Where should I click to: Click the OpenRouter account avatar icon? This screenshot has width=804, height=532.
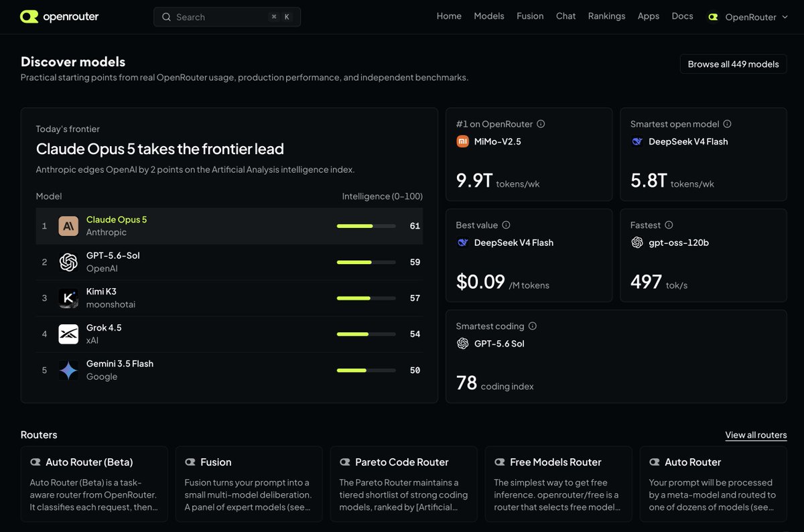tap(713, 17)
